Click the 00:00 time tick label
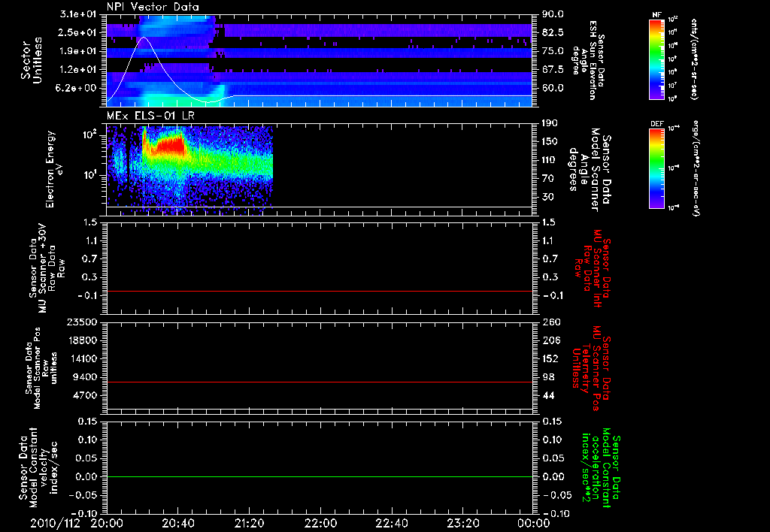 [533, 523]
